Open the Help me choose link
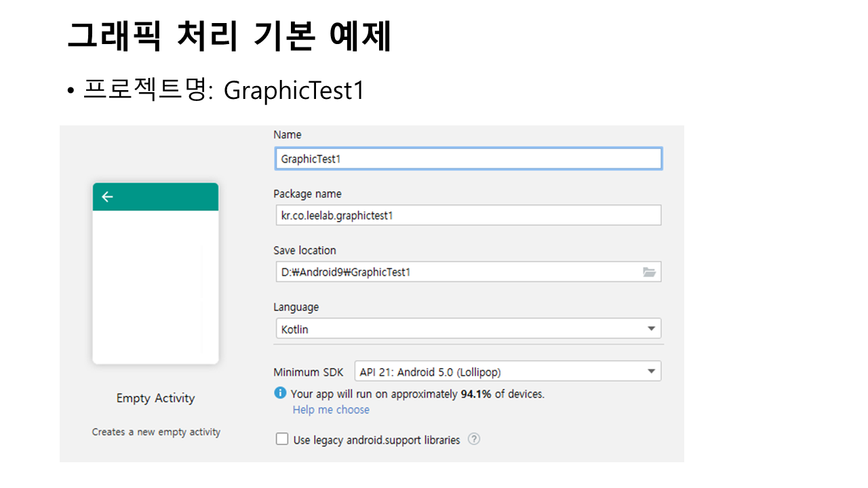Viewport: 868px width, 488px height. click(331, 410)
